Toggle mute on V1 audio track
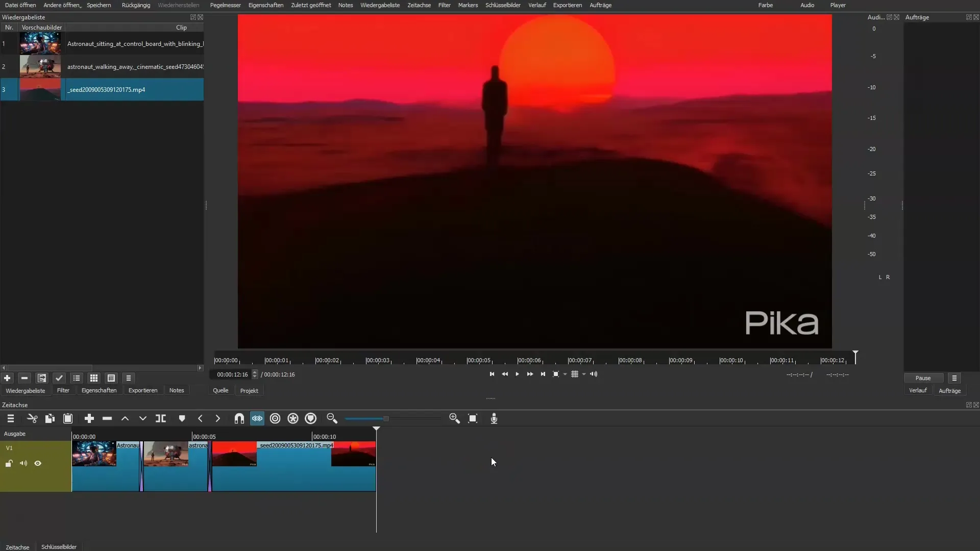The width and height of the screenshot is (980, 551). [x=23, y=463]
